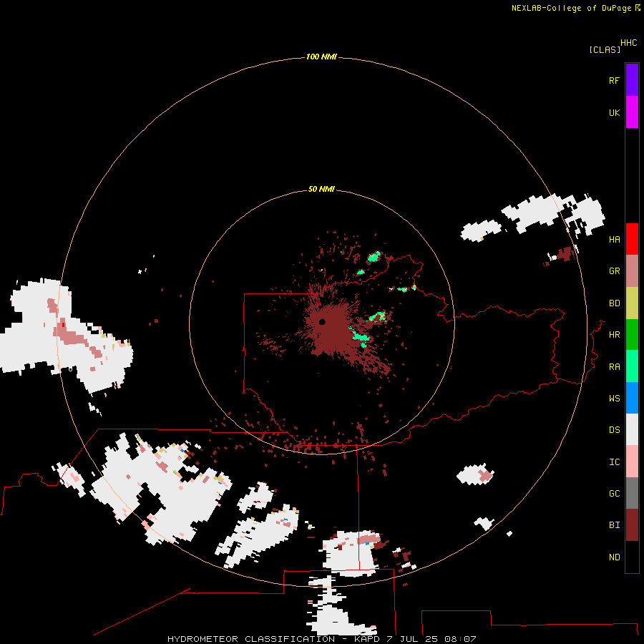The height and width of the screenshot is (644, 644).
Task: Click the RA legend label
Action: [615, 367]
